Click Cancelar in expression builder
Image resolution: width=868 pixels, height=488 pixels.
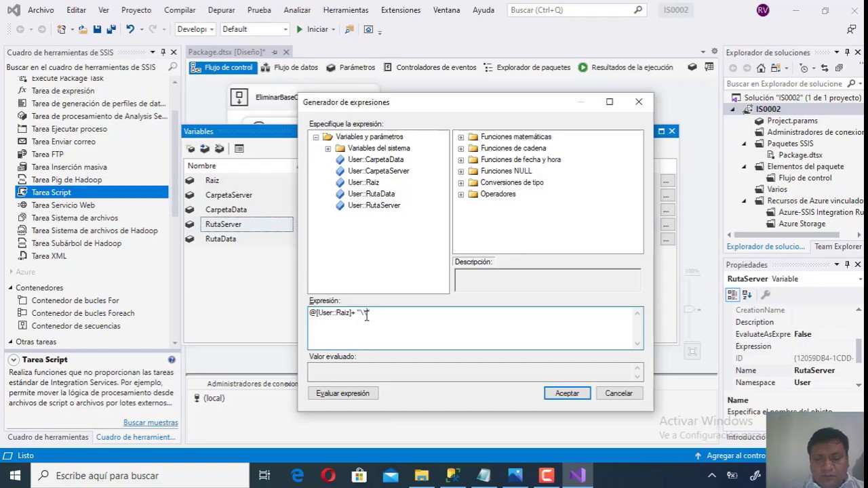tap(618, 393)
